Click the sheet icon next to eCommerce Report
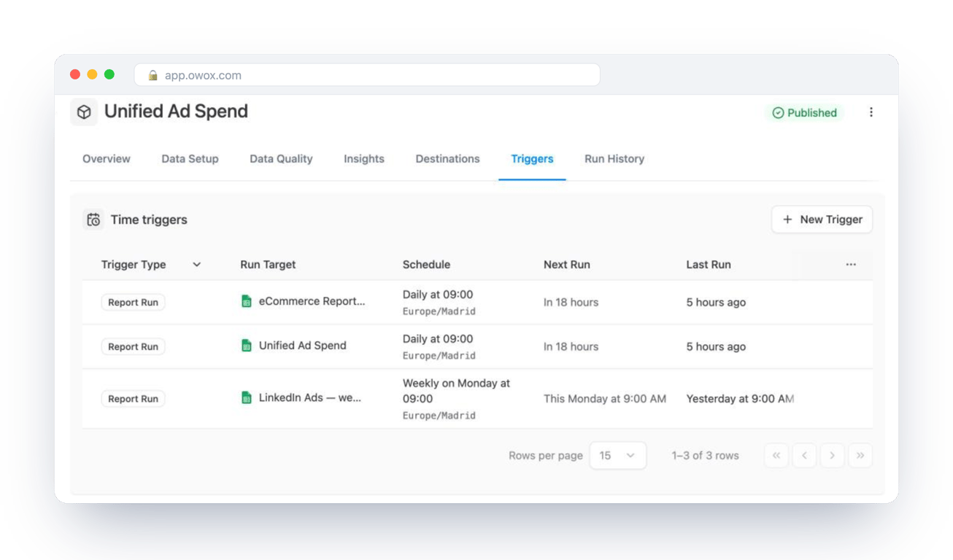This screenshot has width=953, height=560. pos(247,301)
